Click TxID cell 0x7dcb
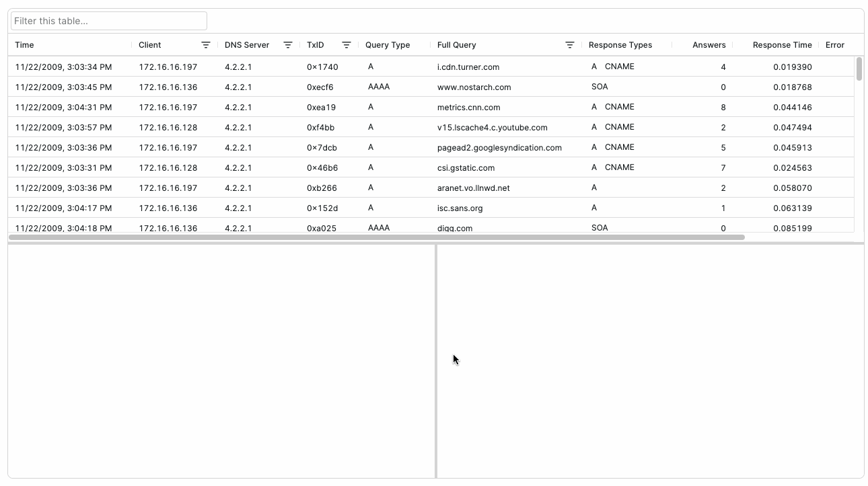This screenshot has width=868, height=486. pyautogui.click(x=322, y=148)
